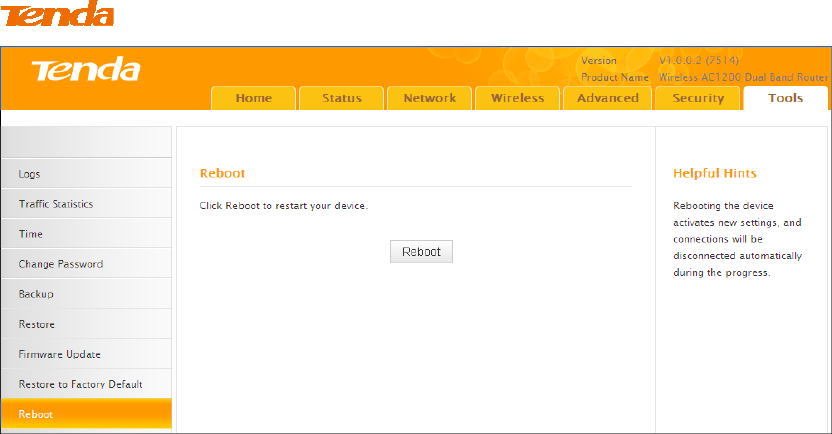Click the orange Tenda logo above the banner
Screen dimensions: 832x434
[x=57, y=13]
